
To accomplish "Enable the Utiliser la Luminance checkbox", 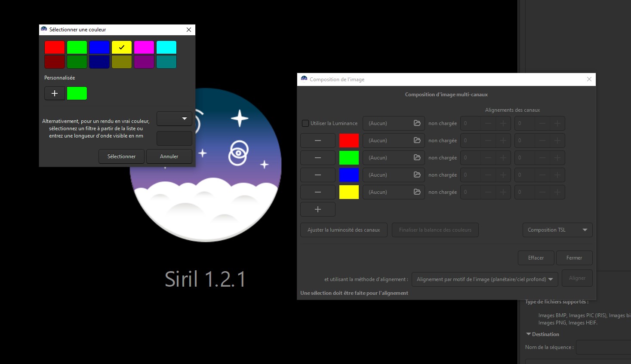I will tap(305, 123).
